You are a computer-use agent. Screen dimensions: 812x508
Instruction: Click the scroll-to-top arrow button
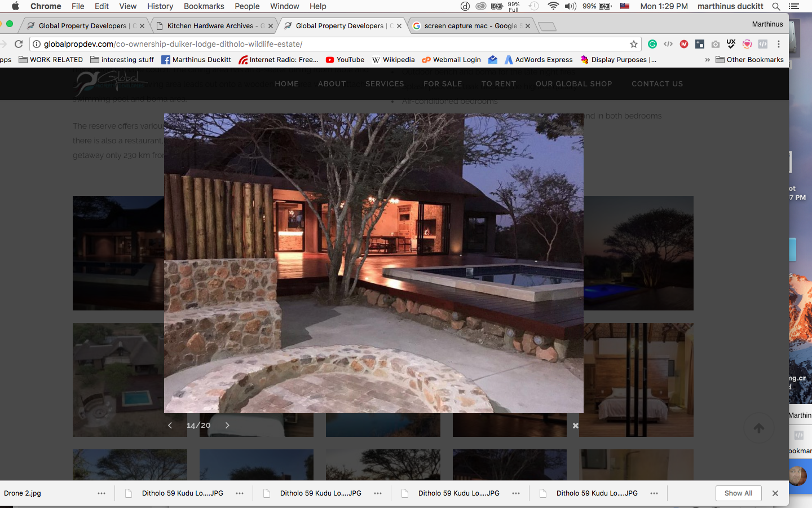point(759,428)
